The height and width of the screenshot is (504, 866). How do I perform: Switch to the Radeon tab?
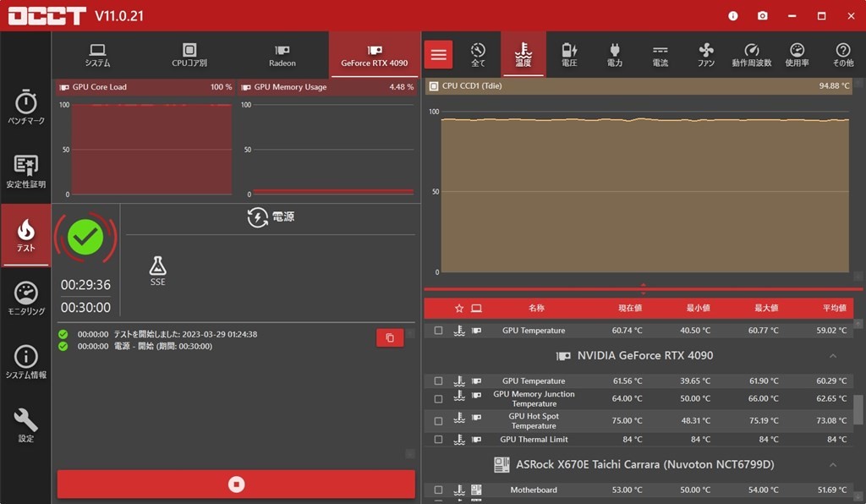[282, 55]
